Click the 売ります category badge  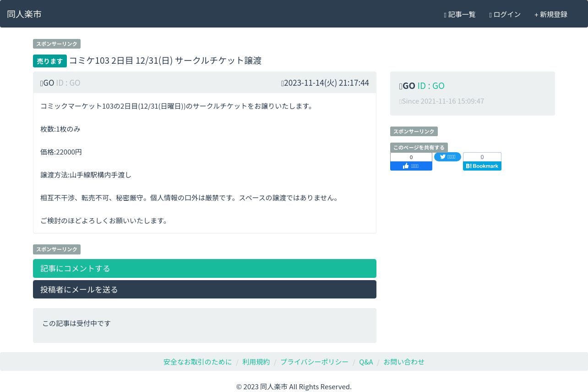[50, 61]
